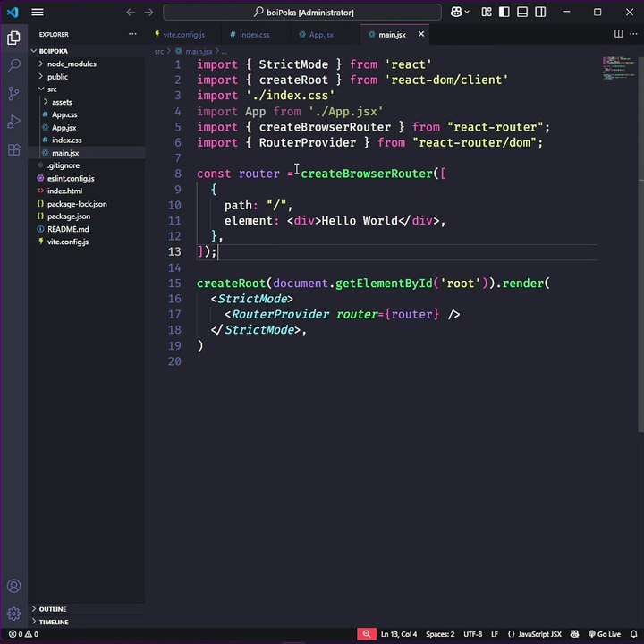
Task: Click the boiPoka command center search box
Action: click(302, 13)
